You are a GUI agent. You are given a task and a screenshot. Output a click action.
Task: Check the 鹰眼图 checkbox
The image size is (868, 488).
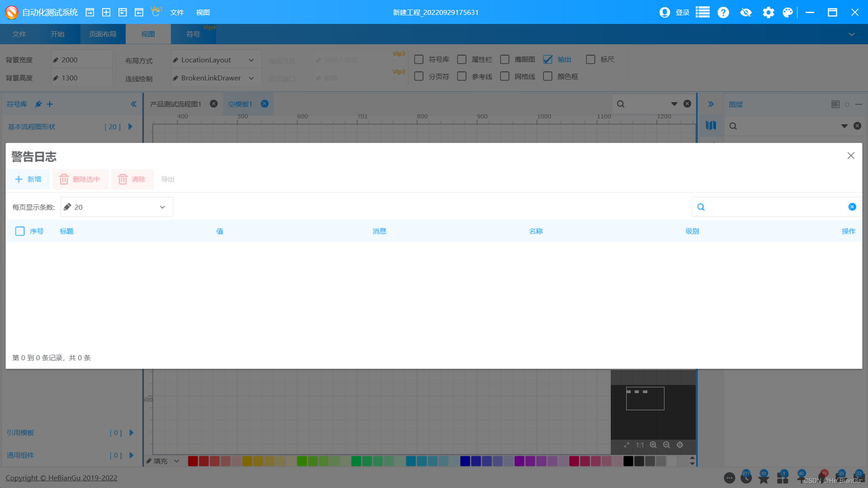point(505,59)
